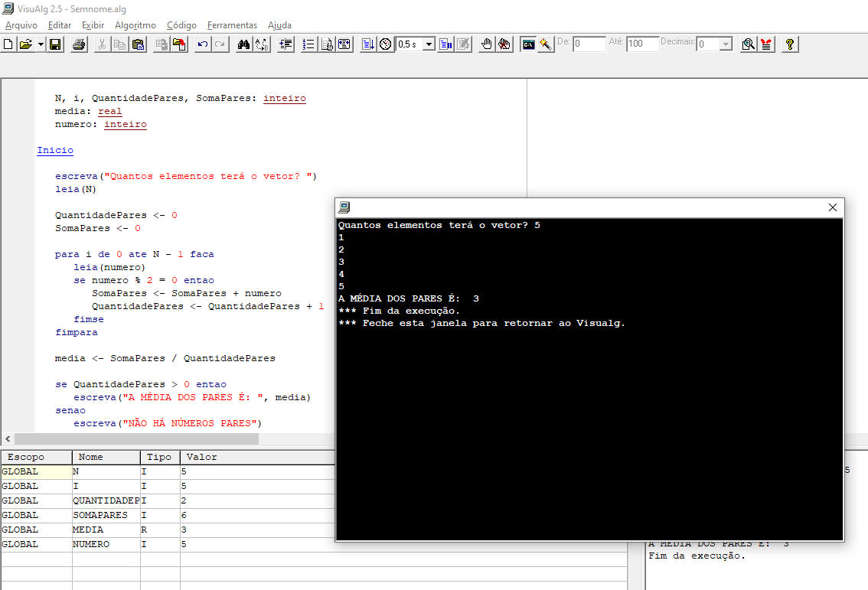Click the greyed document with cross icon
Image resolution: width=868 pixels, height=590 pixels.
click(x=463, y=44)
